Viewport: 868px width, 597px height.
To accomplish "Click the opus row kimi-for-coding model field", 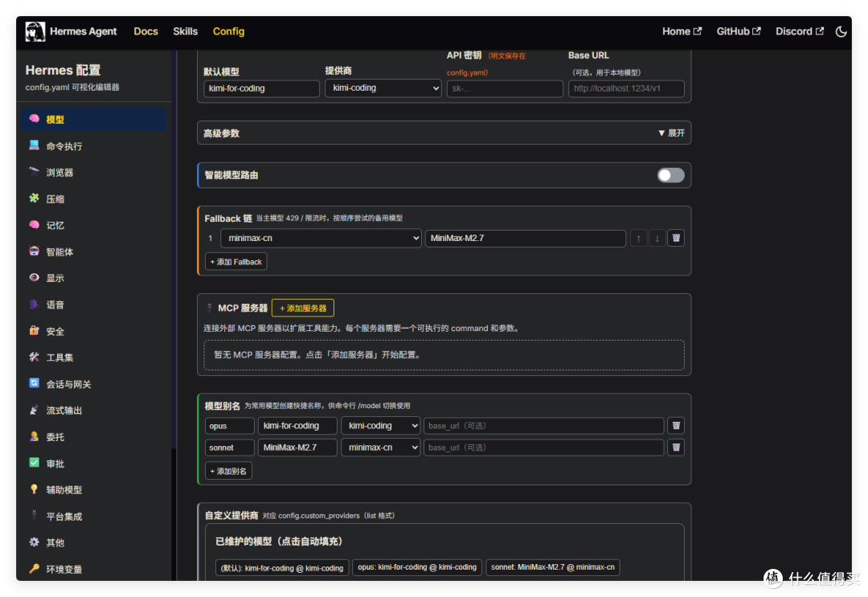I will pyautogui.click(x=297, y=426).
